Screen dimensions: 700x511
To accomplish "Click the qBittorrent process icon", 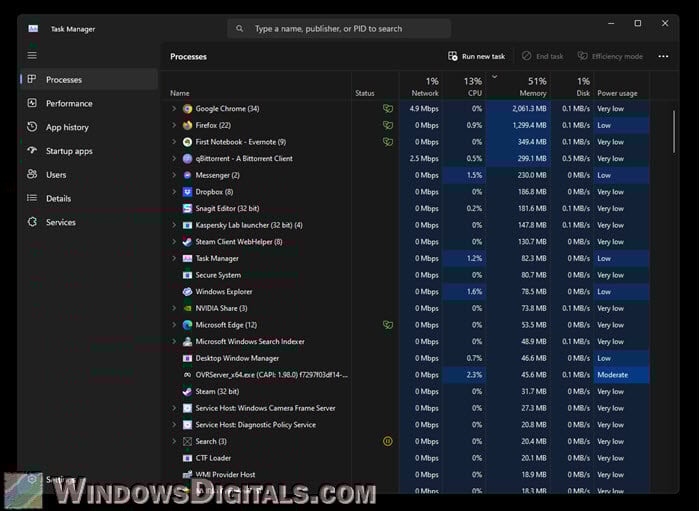I will pos(188,158).
